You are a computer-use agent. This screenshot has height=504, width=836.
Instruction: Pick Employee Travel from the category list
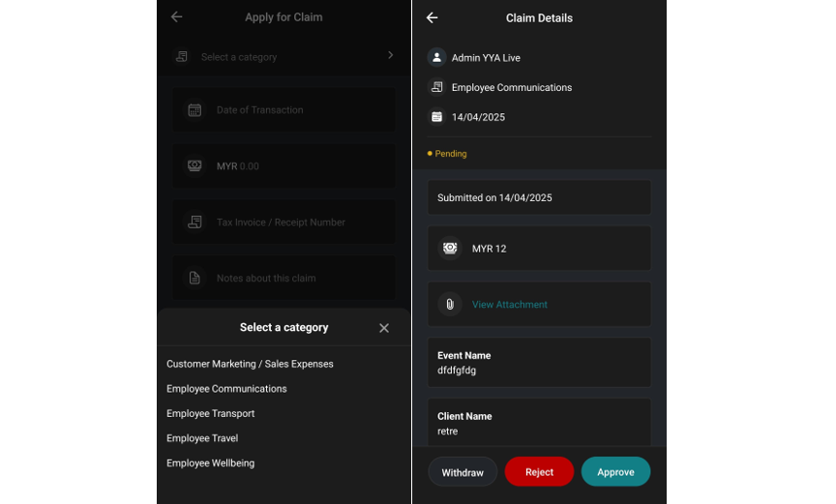[202, 438]
